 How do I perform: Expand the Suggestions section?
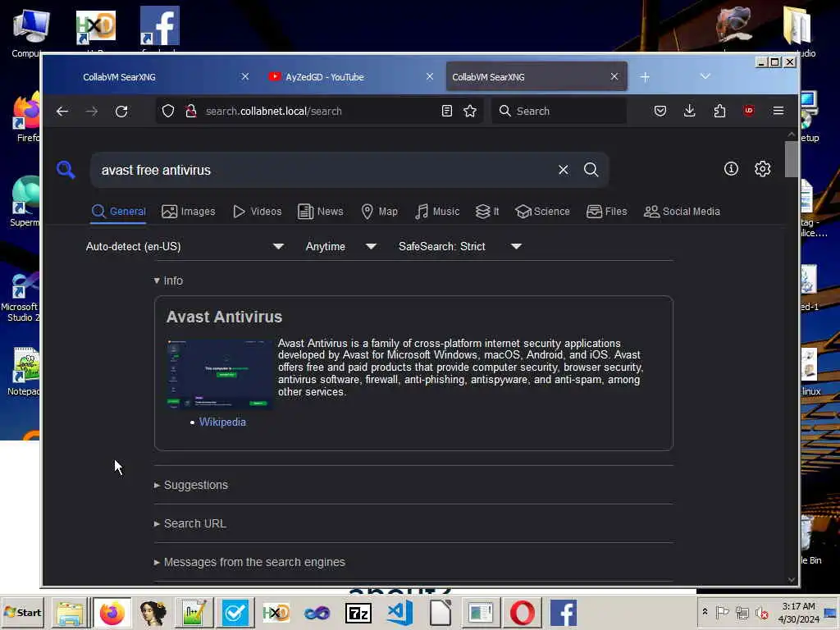coord(190,485)
